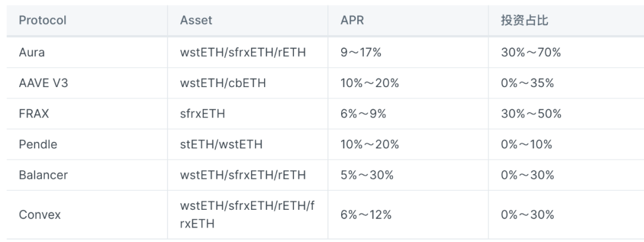The height and width of the screenshot is (242, 644).
Task: Click the Protocol column header
Action: tap(42, 20)
